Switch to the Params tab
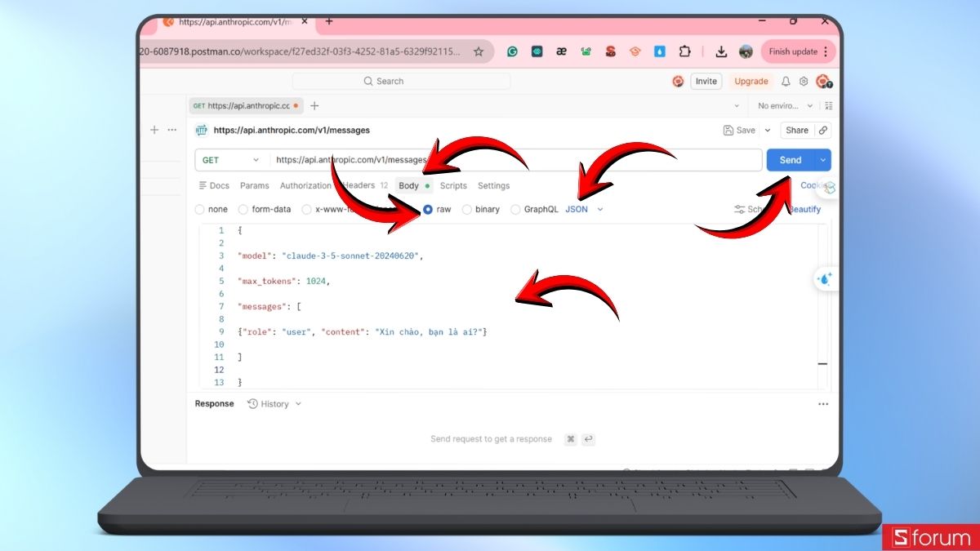980x551 pixels. pyautogui.click(x=255, y=186)
